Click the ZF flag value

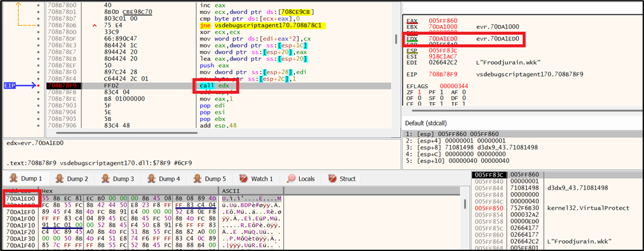(x=419, y=93)
